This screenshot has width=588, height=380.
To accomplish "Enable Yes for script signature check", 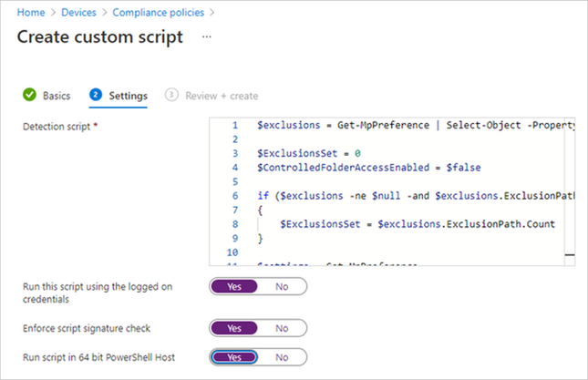I will click(234, 328).
